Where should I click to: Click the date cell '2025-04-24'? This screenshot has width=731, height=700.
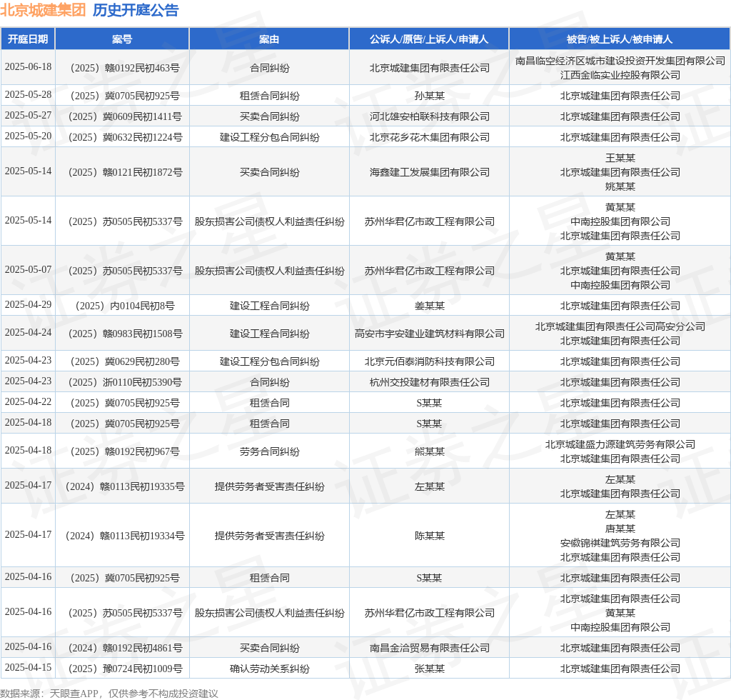coord(28,333)
